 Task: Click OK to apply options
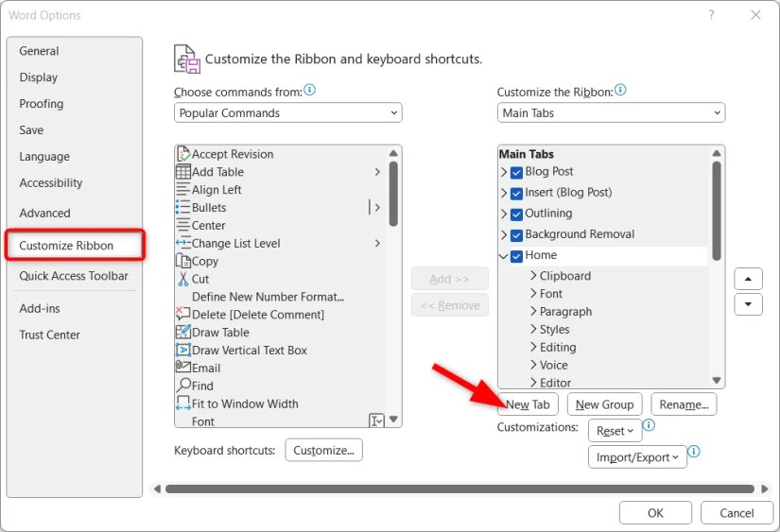click(x=655, y=512)
